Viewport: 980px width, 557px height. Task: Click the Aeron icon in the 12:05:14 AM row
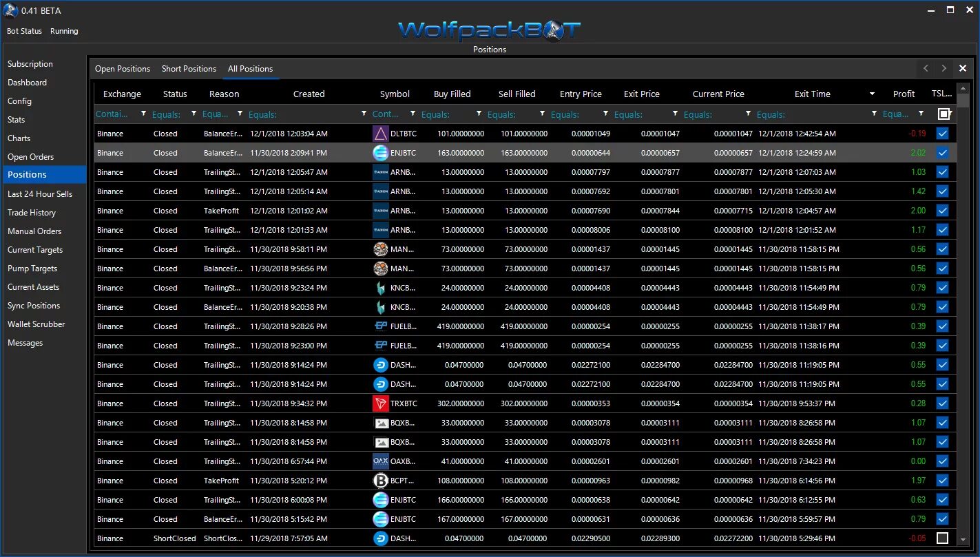(381, 191)
